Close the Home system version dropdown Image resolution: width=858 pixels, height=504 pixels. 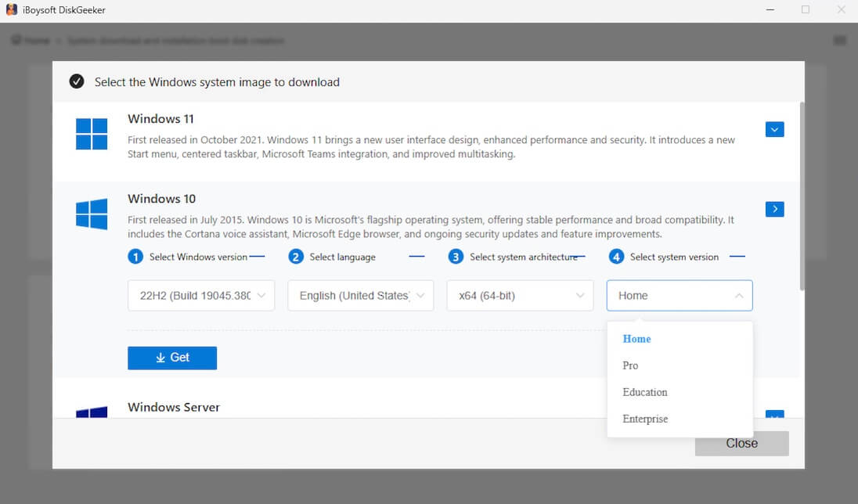pyautogui.click(x=680, y=296)
